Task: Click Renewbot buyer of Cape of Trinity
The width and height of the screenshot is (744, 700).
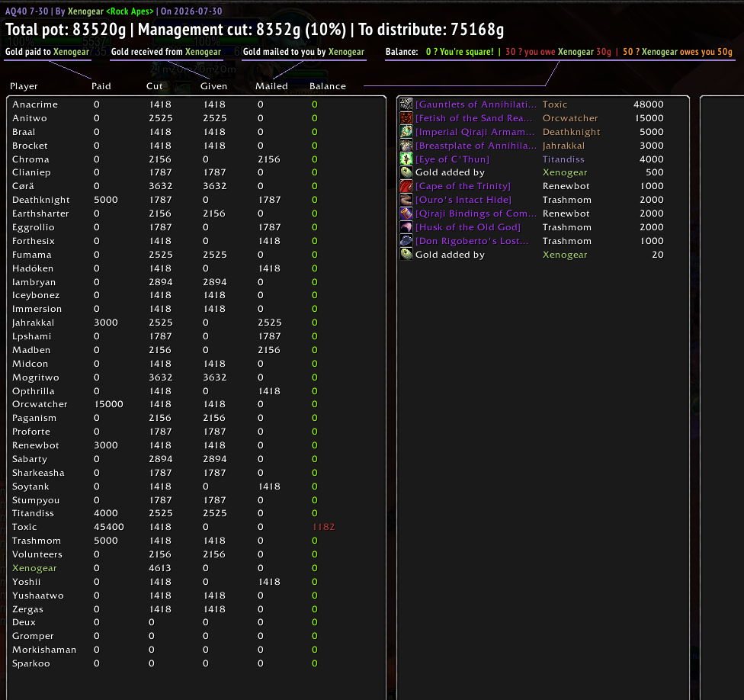Action: (566, 186)
